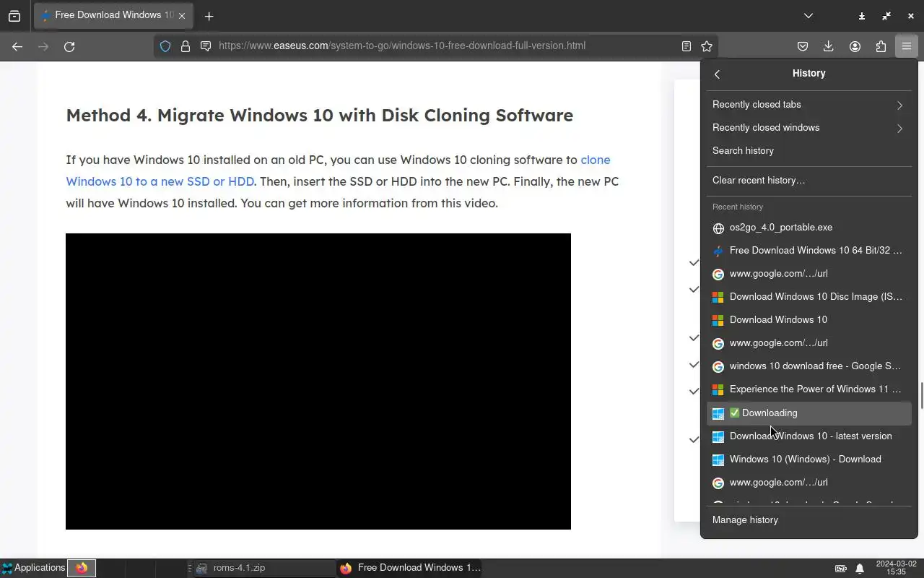Open the notification bell in tray
Screen dimensions: 924x578
click(860, 569)
